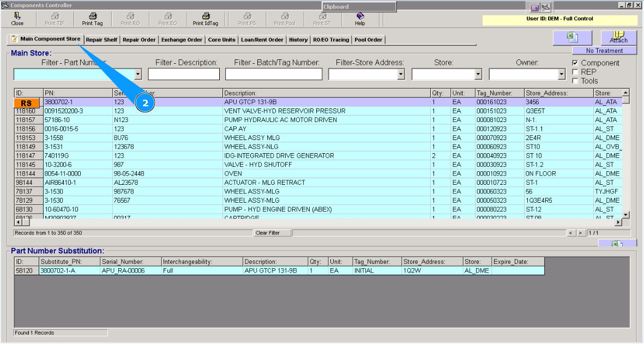Click the Print IdTag printer icon
This screenshot has height=345, width=644.
[x=206, y=17]
